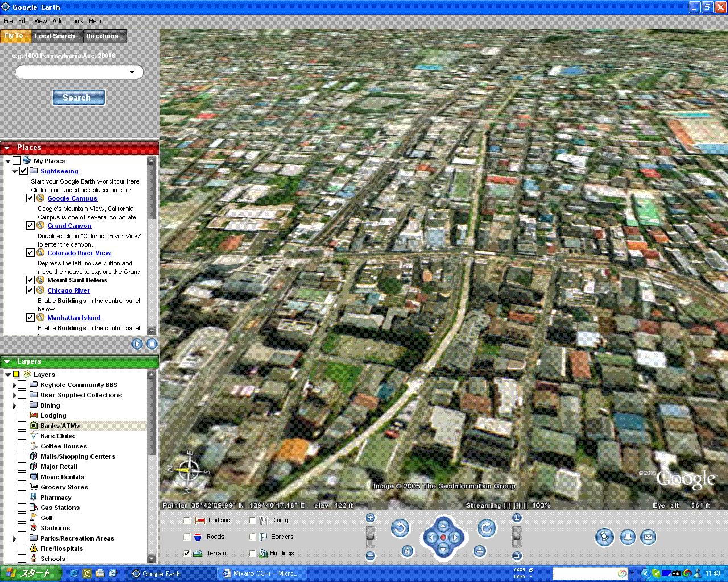Open the Tools menu
The image size is (728, 582).
[76, 21]
